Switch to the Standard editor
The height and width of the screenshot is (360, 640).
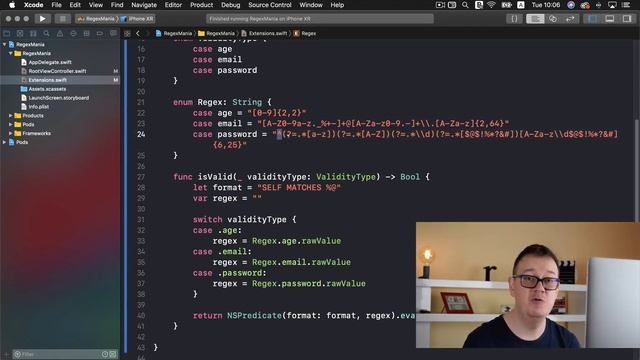coord(535,19)
